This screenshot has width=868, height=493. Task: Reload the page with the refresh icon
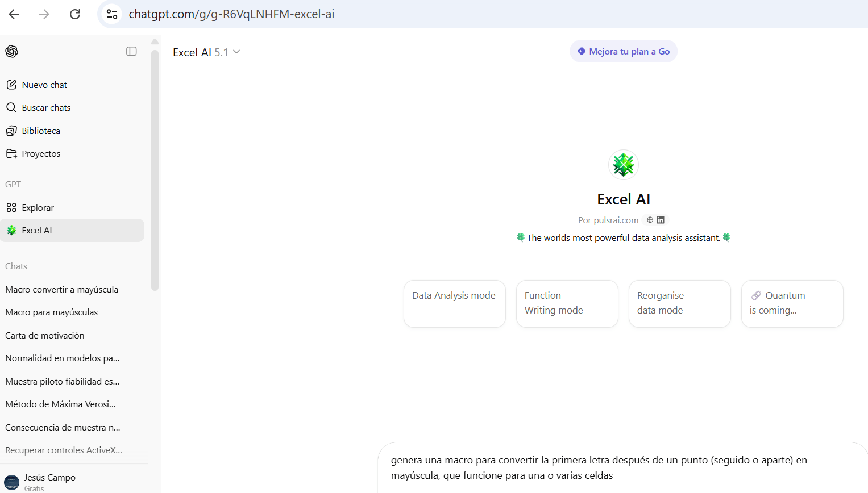click(75, 14)
